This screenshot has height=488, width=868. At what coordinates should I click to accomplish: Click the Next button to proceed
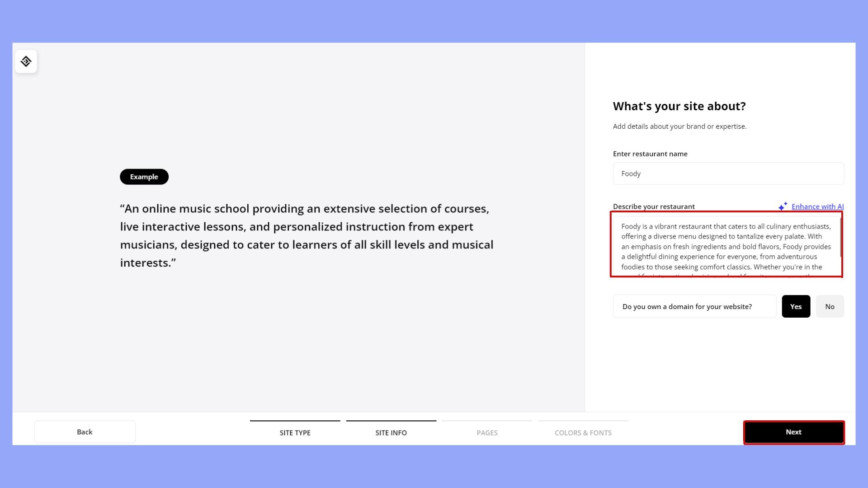click(793, 432)
